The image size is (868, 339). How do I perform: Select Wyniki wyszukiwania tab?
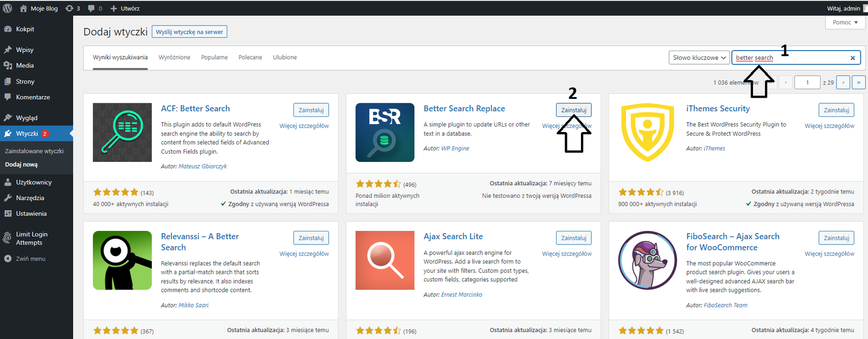[x=120, y=58]
